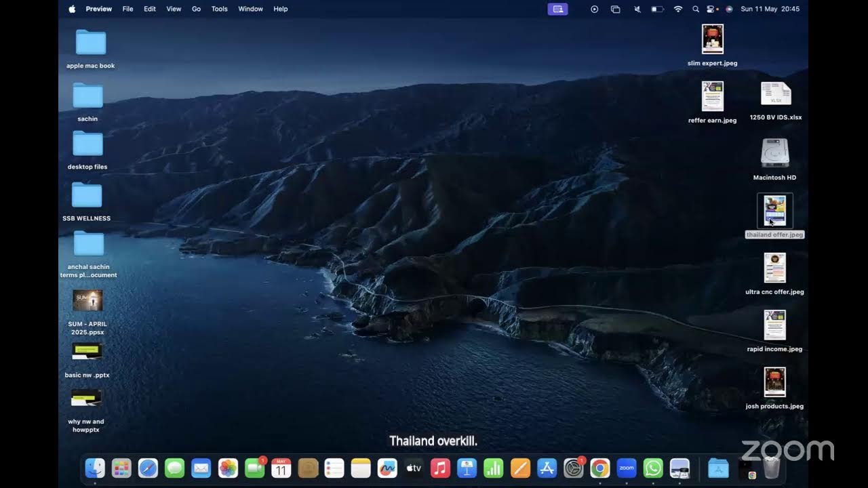Screen dimensions: 868x488
Task: Open Preview app in the Dock
Action: (x=679, y=468)
